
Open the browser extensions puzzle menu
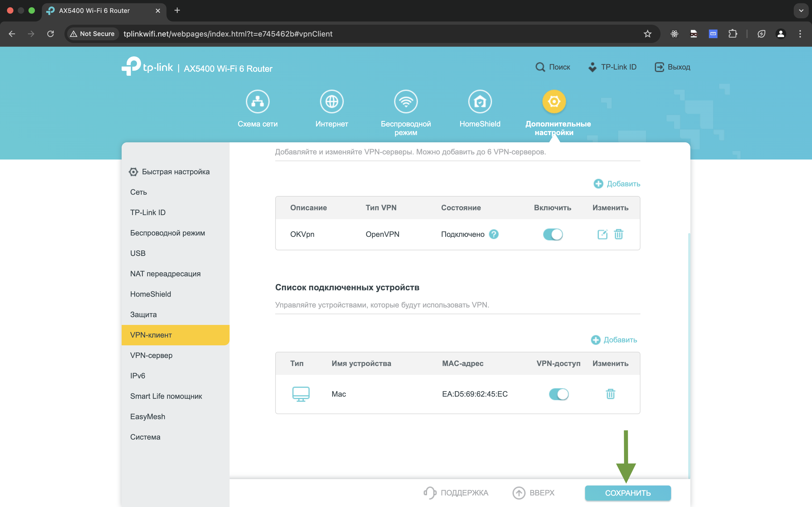733,34
